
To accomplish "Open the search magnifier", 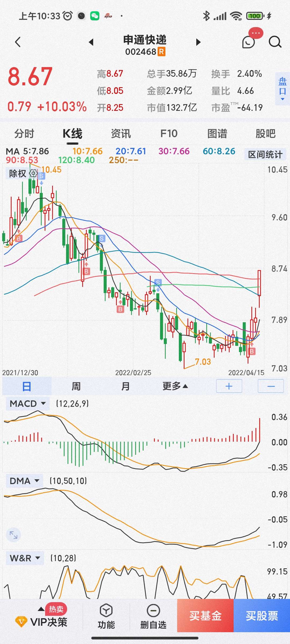I will point(275,42).
